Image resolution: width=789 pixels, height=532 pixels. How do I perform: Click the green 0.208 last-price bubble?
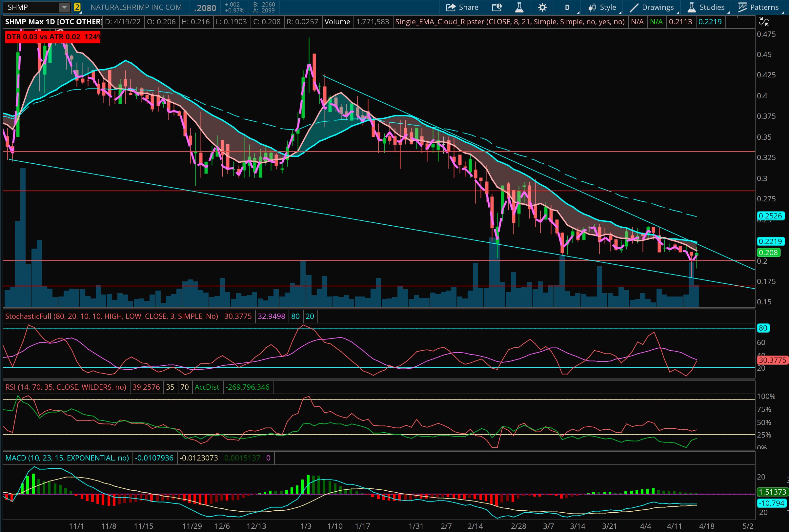(768, 253)
